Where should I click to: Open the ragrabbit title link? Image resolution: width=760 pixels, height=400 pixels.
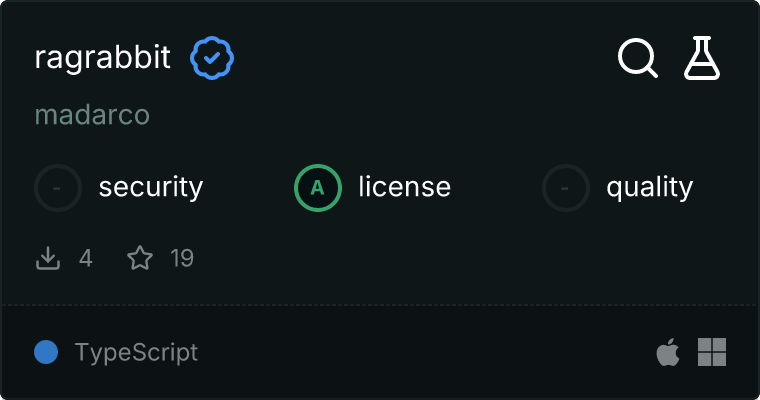click(102, 58)
